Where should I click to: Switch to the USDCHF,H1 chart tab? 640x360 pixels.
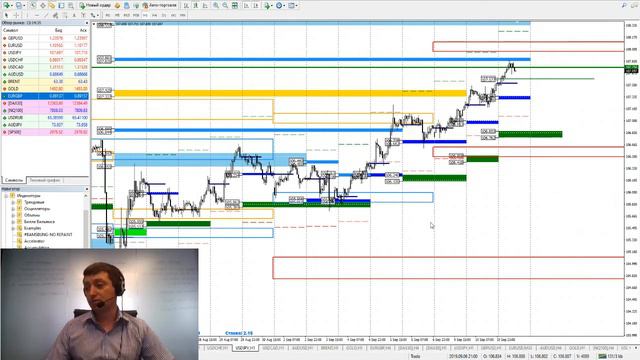(x=217, y=348)
